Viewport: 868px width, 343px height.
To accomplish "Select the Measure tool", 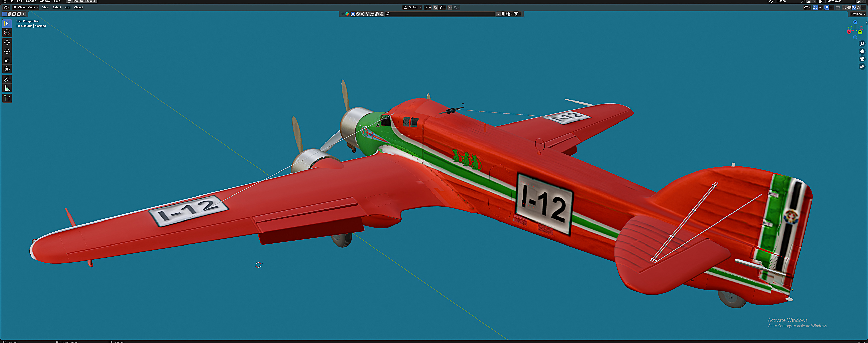I will pos(7,88).
